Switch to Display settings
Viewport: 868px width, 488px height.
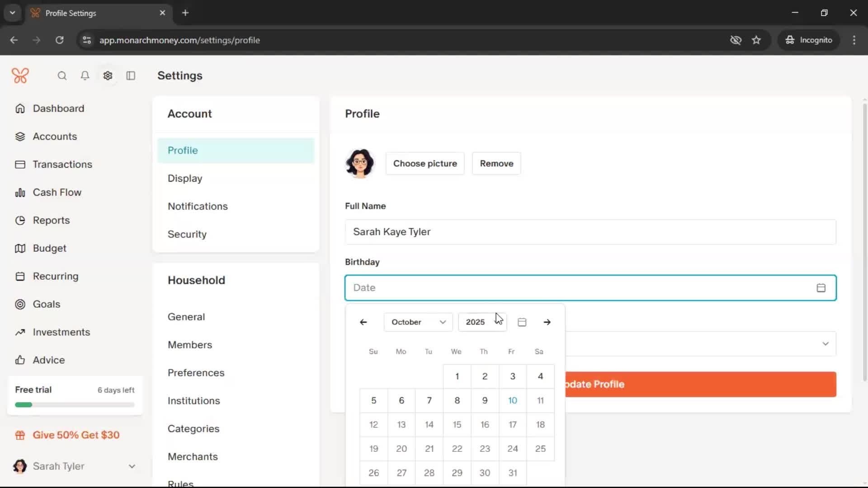[x=185, y=178]
